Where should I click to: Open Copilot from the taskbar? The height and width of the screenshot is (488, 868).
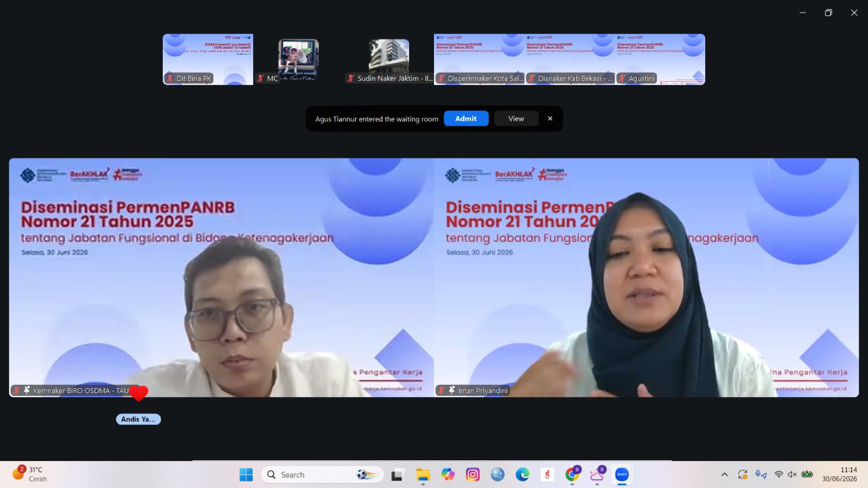pyautogui.click(x=448, y=475)
